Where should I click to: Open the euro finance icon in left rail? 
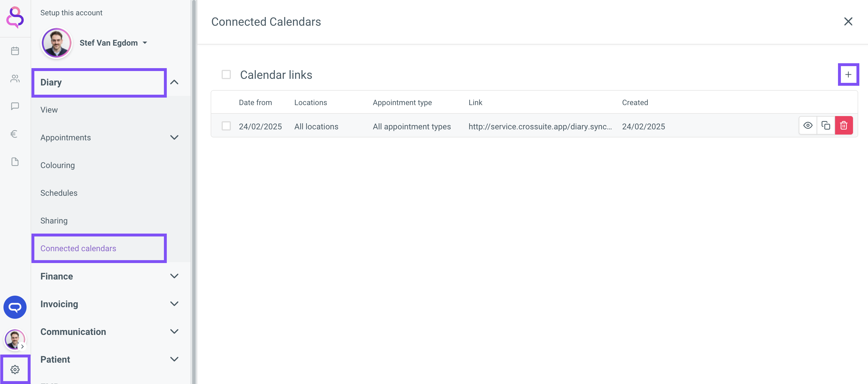pyautogui.click(x=14, y=134)
